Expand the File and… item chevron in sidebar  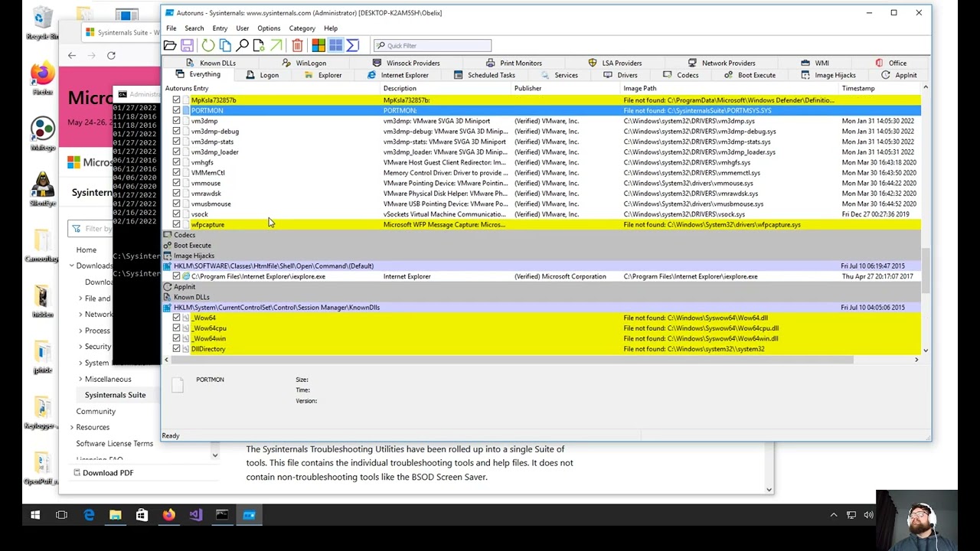tap(80, 298)
